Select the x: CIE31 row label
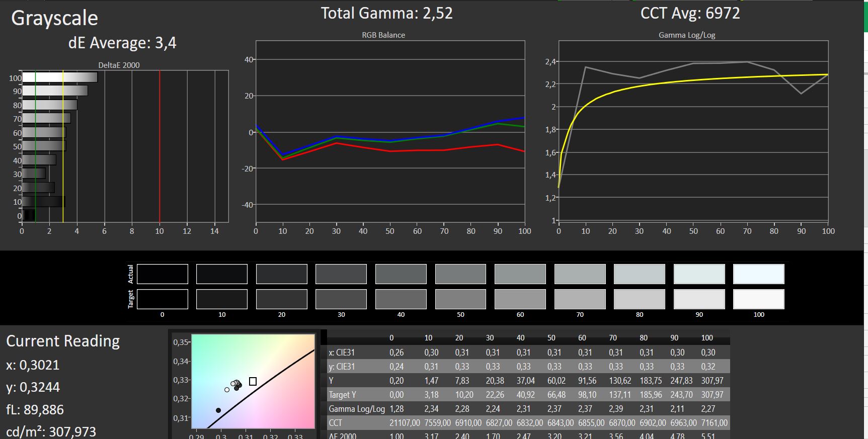The width and height of the screenshot is (868, 439). [345, 353]
